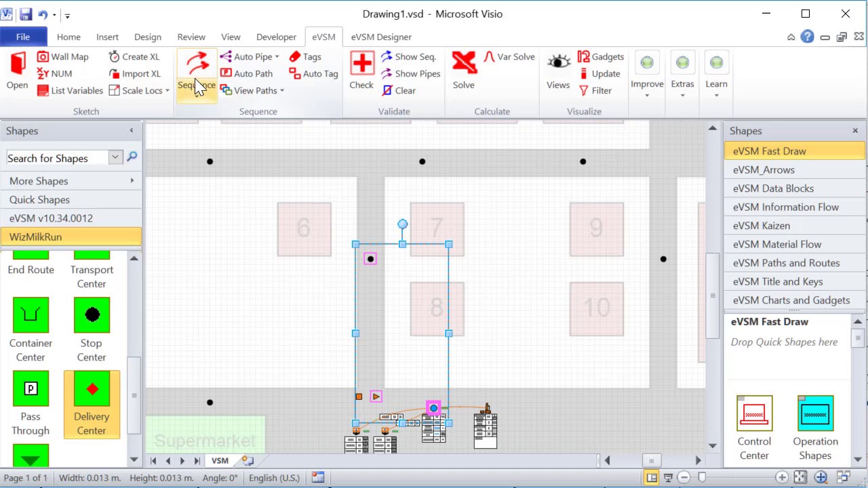Click the Filter command
Viewport: 868px width, 488px height.
(595, 91)
